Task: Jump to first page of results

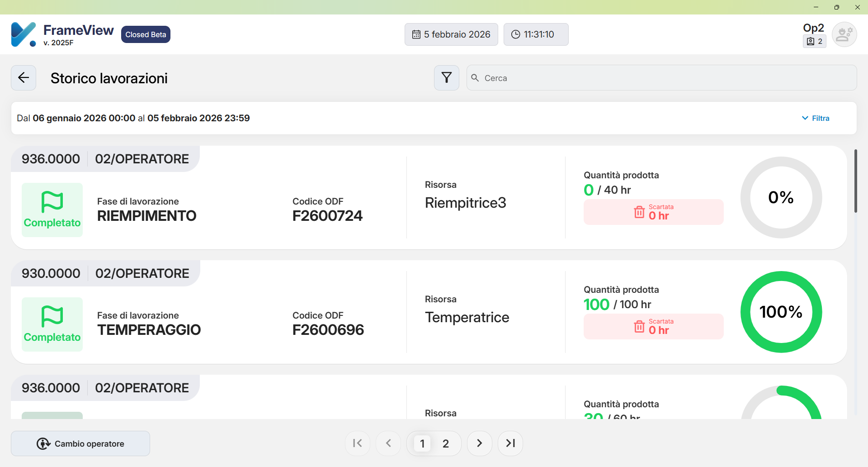Action: click(358, 443)
